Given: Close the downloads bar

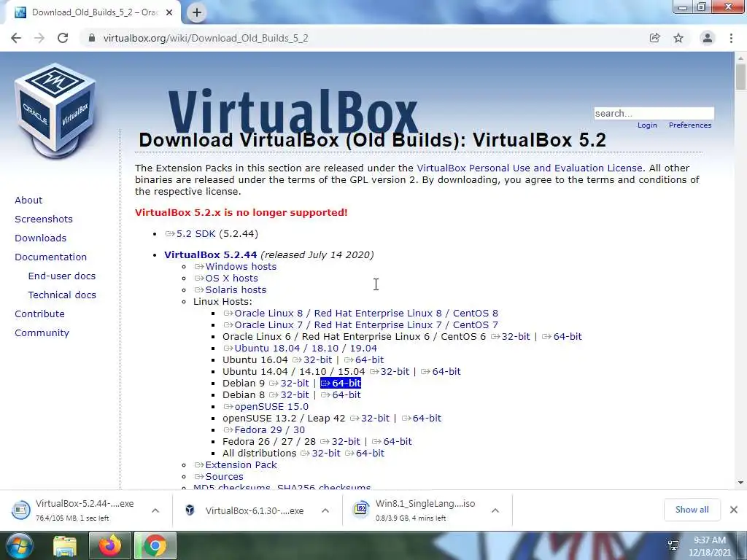Looking at the screenshot, I should 734,510.
